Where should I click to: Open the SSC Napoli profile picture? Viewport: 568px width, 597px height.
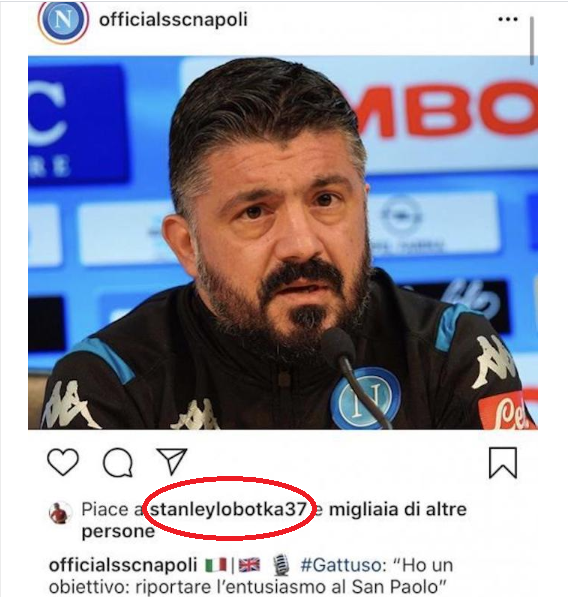tap(63, 20)
